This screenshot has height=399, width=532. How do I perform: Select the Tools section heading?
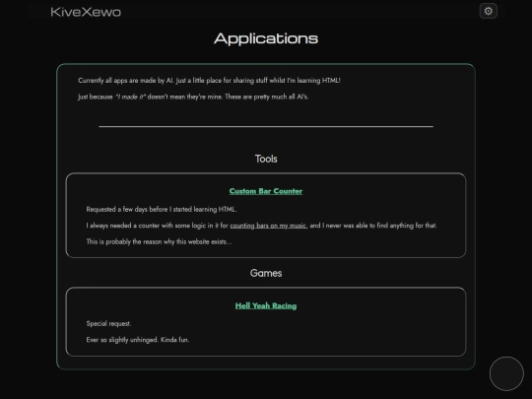click(x=266, y=159)
